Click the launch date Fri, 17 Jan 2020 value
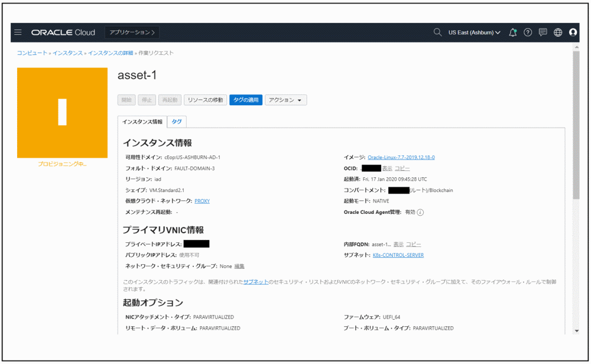 395,180
